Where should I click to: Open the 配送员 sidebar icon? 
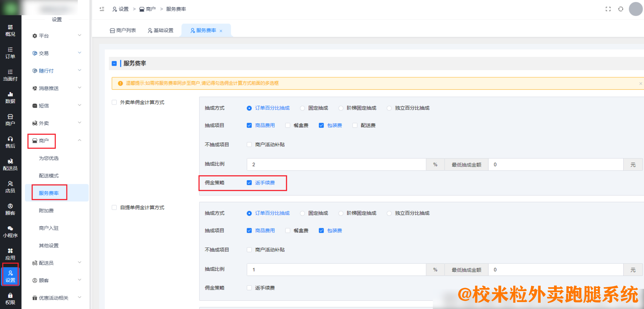10,165
